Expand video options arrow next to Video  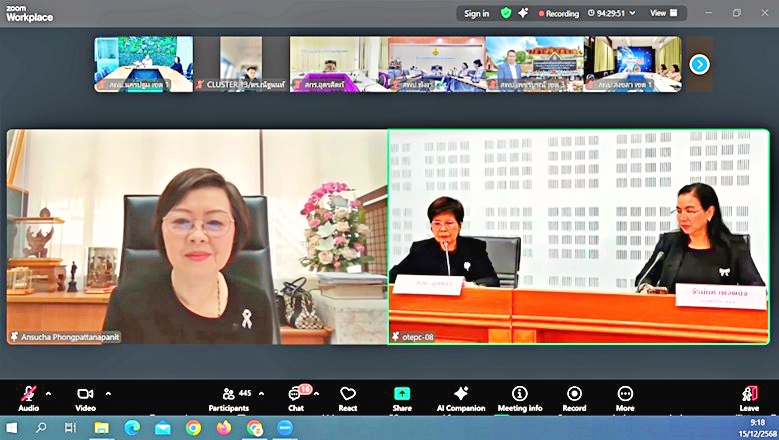pyautogui.click(x=108, y=393)
